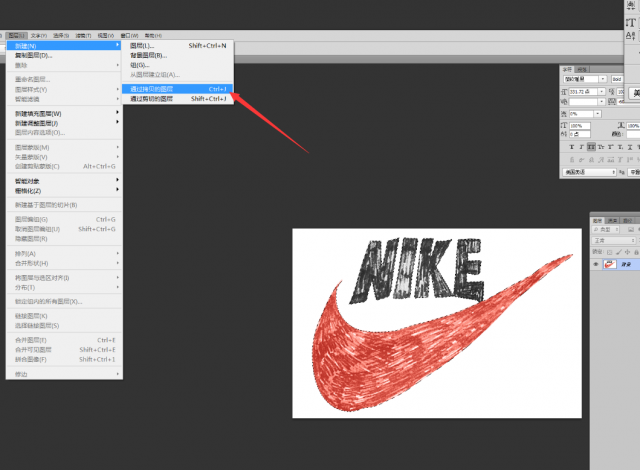Choose 组(G)... in New submenu
640x470 pixels.
(x=178, y=65)
